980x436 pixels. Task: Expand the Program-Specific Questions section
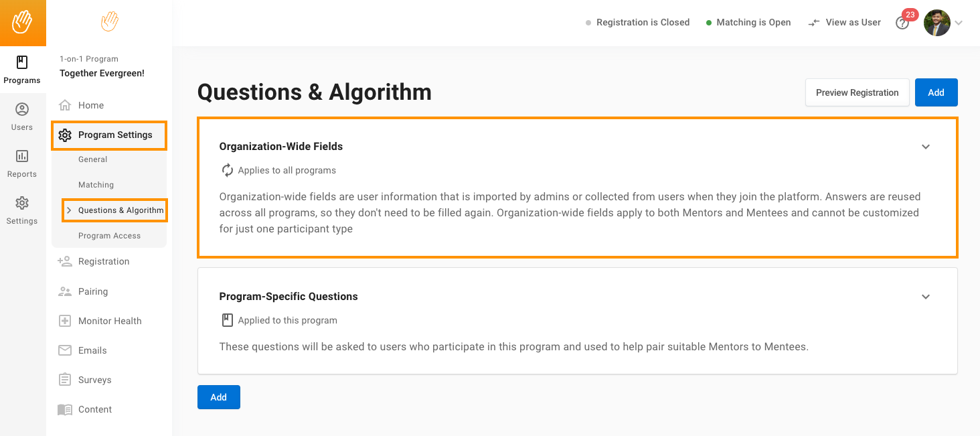(x=926, y=297)
